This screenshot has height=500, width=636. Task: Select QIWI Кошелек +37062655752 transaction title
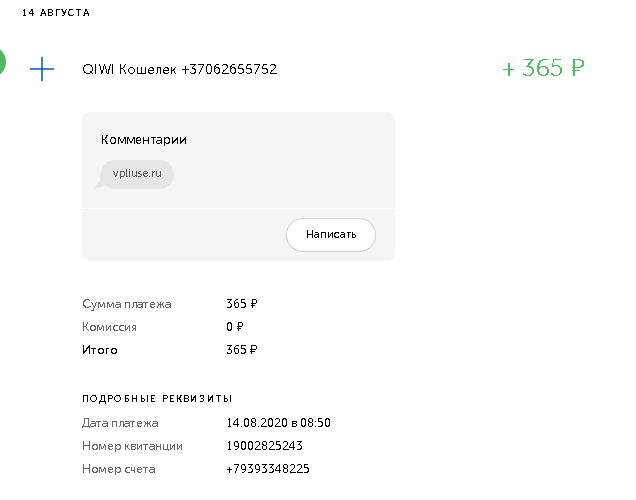coord(180,69)
